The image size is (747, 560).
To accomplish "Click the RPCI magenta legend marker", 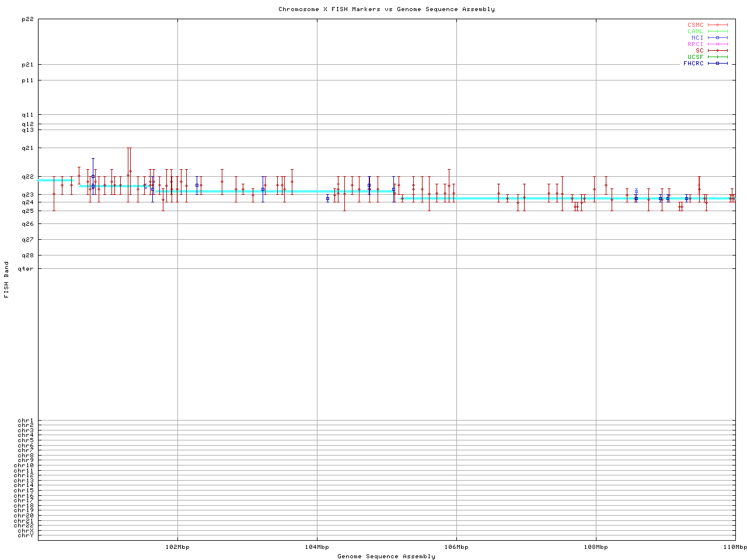I will [x=717, y=44].
